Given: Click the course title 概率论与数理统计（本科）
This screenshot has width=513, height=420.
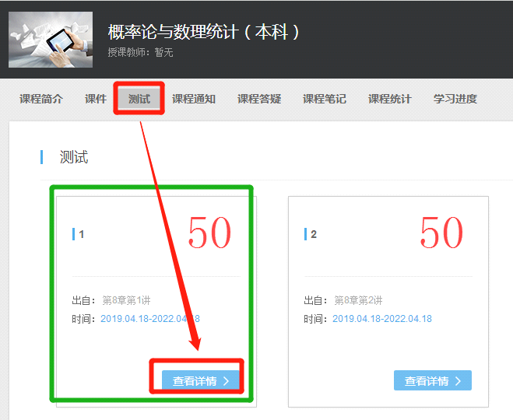Looking at the screenshot, I should click(204, 32).
